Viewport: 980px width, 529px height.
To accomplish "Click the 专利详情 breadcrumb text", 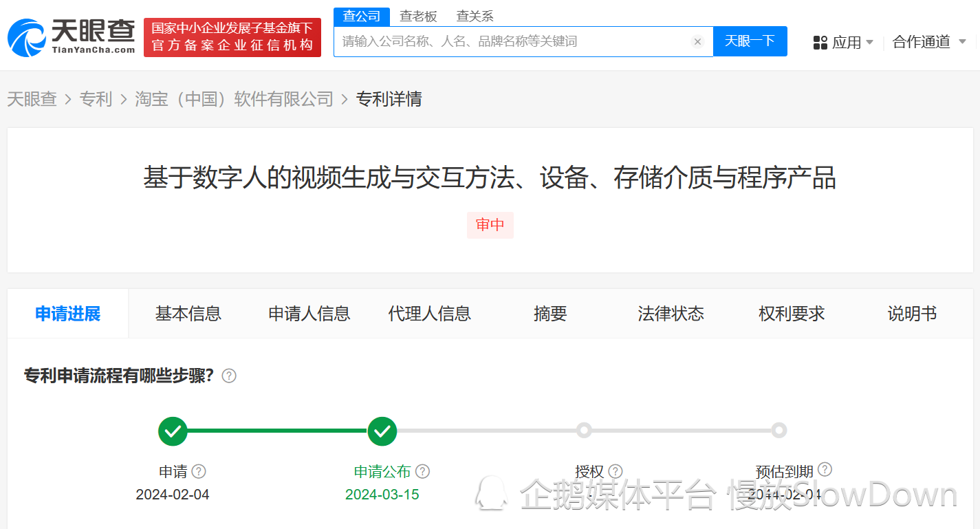I will [x=389, y=99].
